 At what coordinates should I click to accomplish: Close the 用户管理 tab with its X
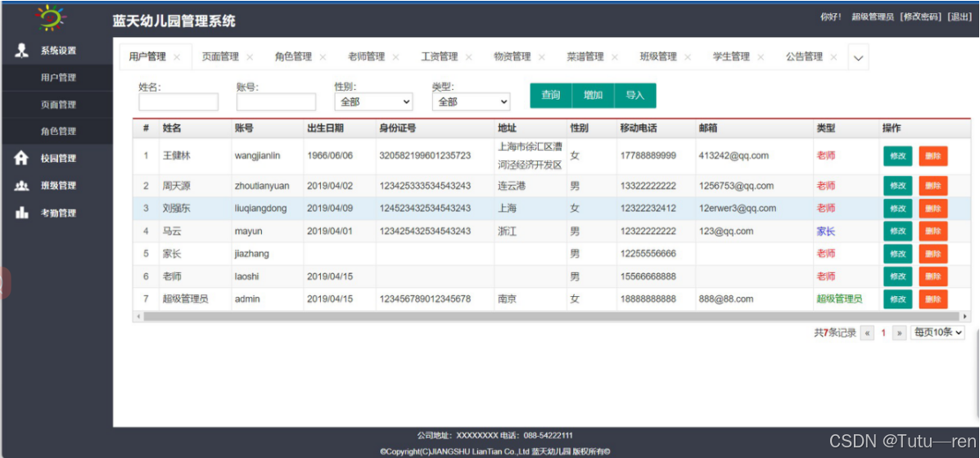pos(177,56)
